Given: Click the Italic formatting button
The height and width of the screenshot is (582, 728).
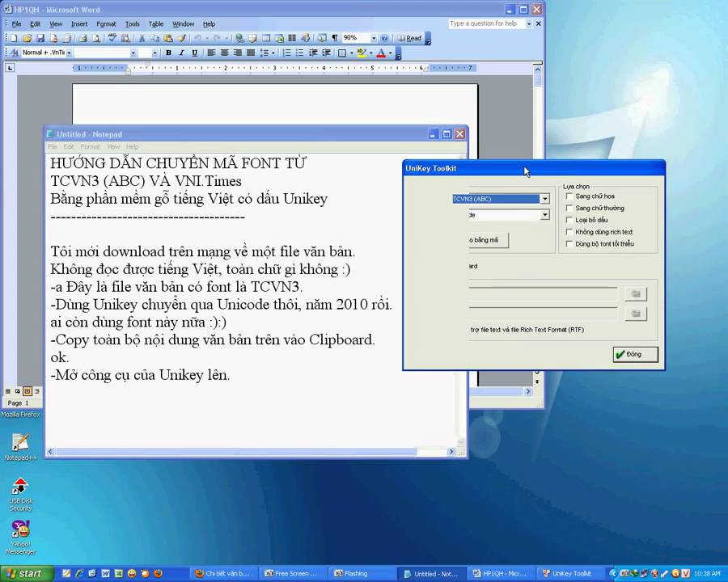Looking at the screenshot, I should [181, 53].
